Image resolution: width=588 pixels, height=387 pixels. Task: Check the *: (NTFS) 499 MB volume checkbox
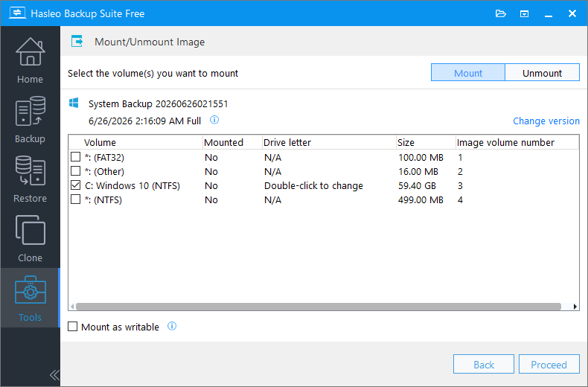click(x=76, y=199)
